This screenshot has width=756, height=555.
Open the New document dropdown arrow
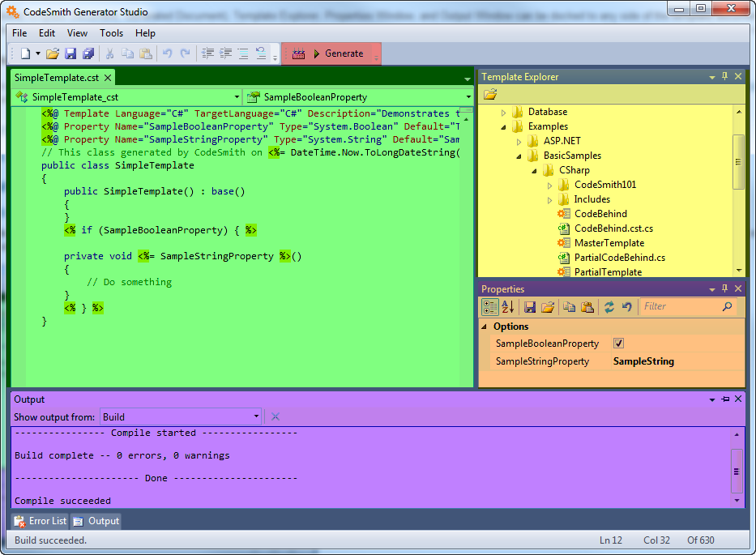click(x=37, y=53)
